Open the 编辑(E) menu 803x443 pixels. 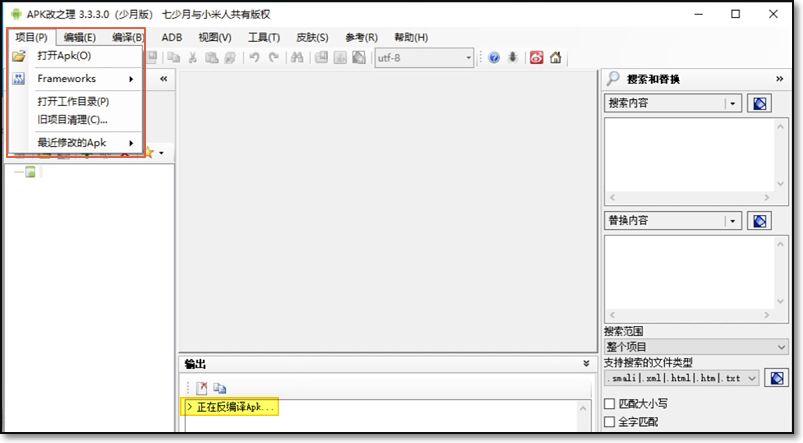pos(79,37)
